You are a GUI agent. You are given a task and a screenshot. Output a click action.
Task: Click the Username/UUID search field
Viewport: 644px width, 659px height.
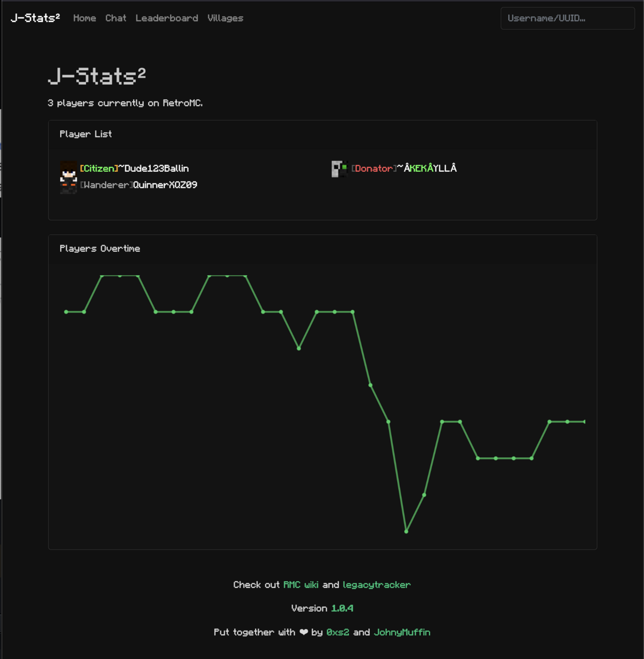pos(567,18)
